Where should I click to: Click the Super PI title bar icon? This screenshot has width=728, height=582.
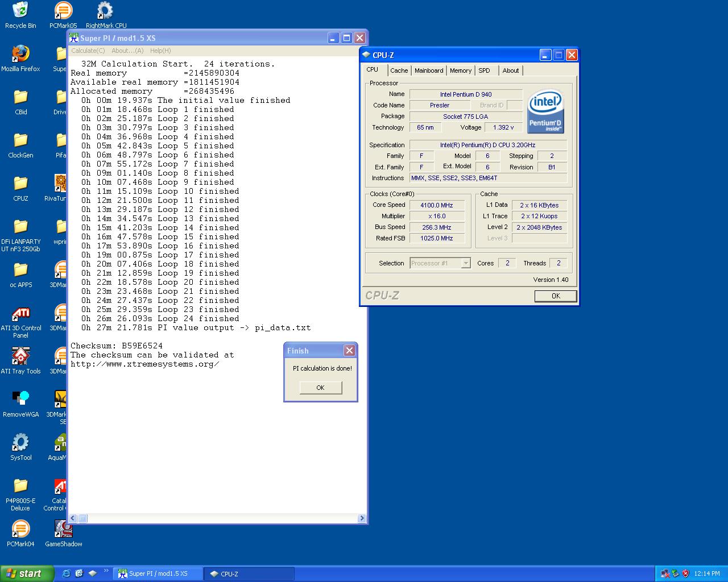pos(74,38)
